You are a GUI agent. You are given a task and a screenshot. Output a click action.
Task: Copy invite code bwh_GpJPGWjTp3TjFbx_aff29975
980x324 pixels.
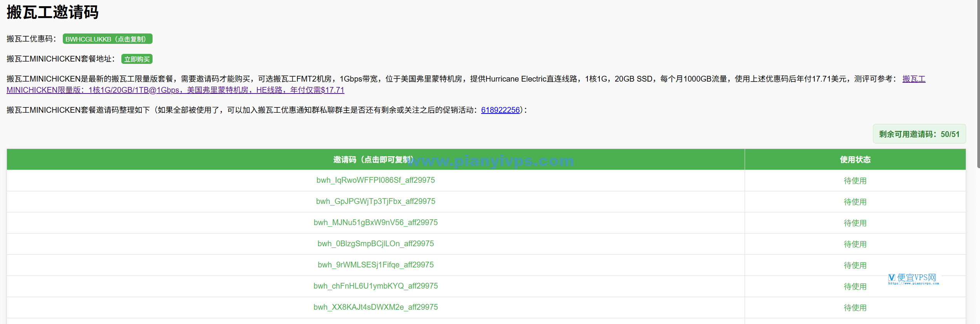pos(376,201)
